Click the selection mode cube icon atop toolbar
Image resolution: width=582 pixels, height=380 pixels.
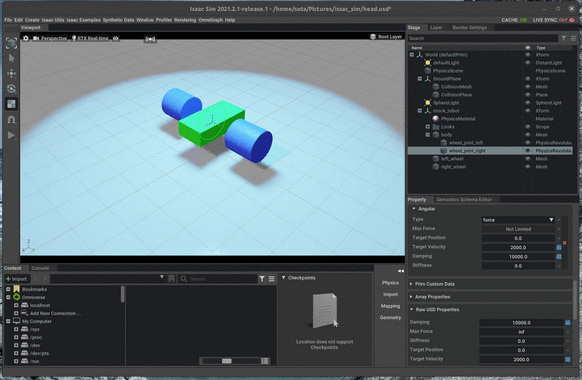[12, 43]
